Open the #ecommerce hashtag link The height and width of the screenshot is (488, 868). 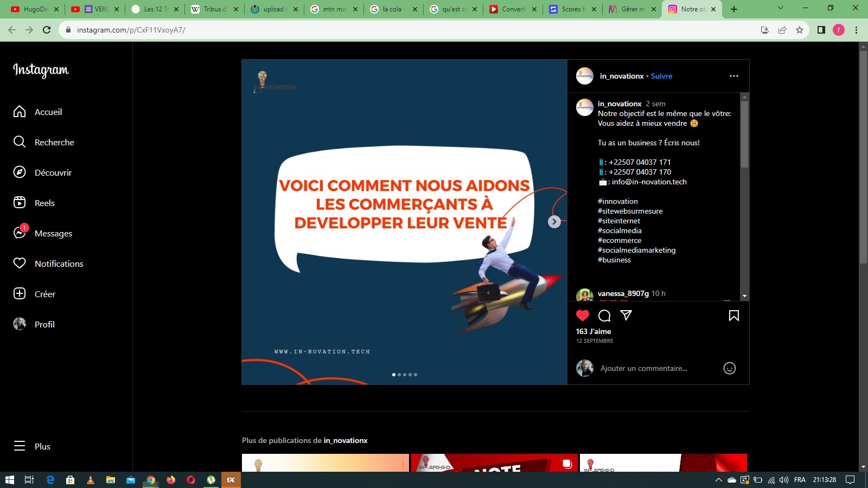click(x=620, y=240)
